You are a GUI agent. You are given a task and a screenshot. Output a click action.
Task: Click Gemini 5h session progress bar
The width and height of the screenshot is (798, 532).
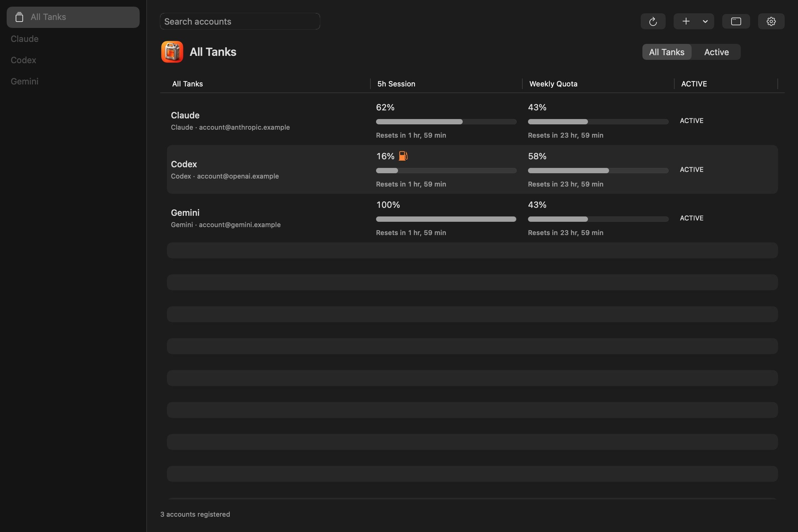[446, 219]
